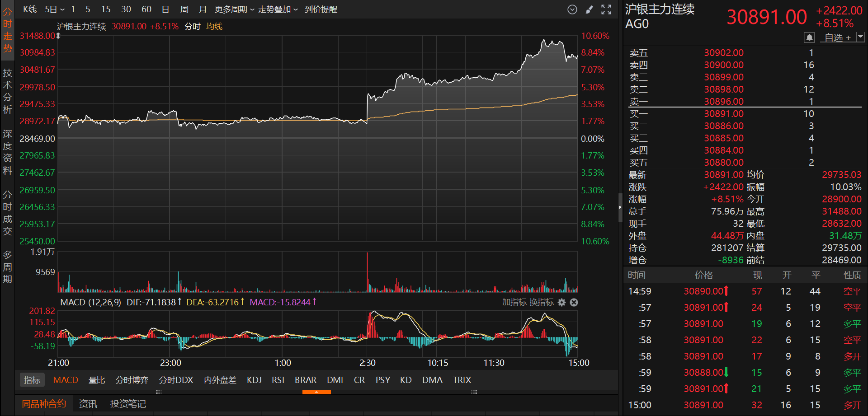The width and height of the screenshot is (868, 416).
Task: Open dropdown arrow beside 自选
Action: [860, 37]
